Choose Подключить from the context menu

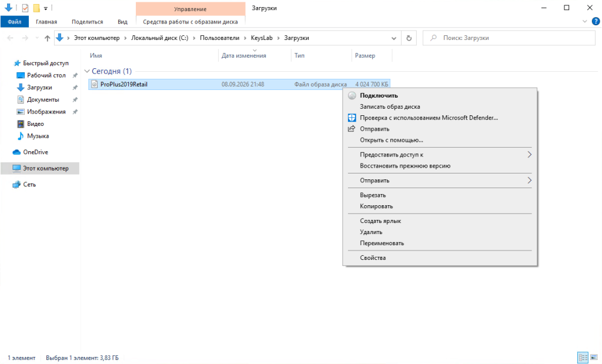(x=440, y=96)
